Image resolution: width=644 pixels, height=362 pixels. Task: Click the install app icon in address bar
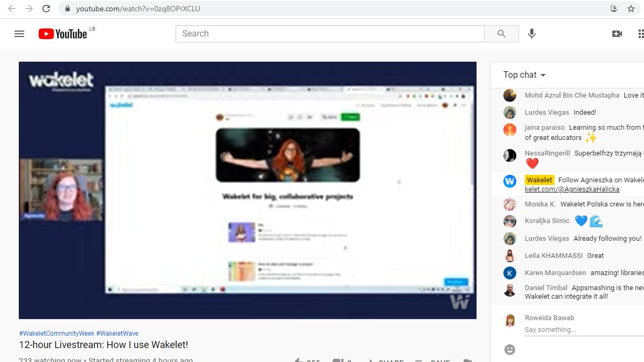point(614,9)
